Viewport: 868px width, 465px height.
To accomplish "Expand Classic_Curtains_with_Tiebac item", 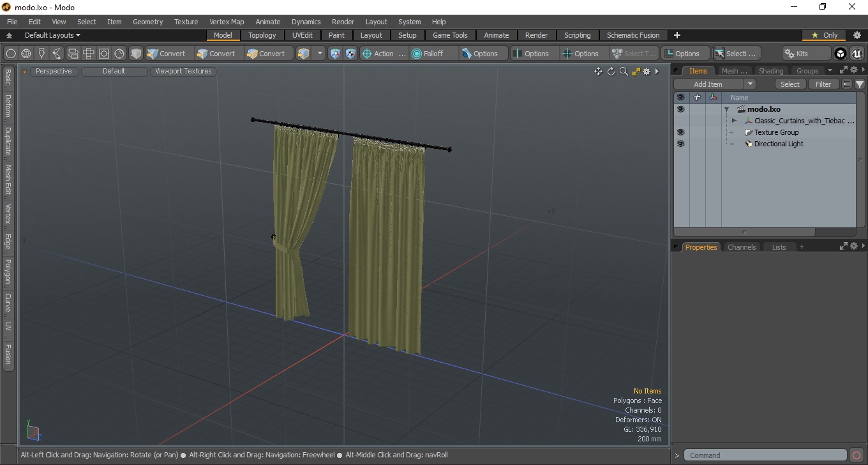I will coord(734,121).
